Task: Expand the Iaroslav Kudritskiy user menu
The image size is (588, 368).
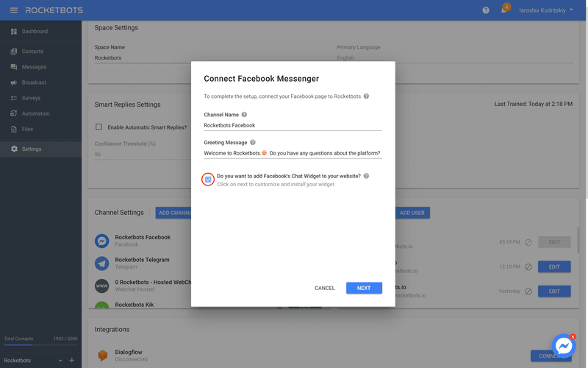Action: tap(545, 10)
